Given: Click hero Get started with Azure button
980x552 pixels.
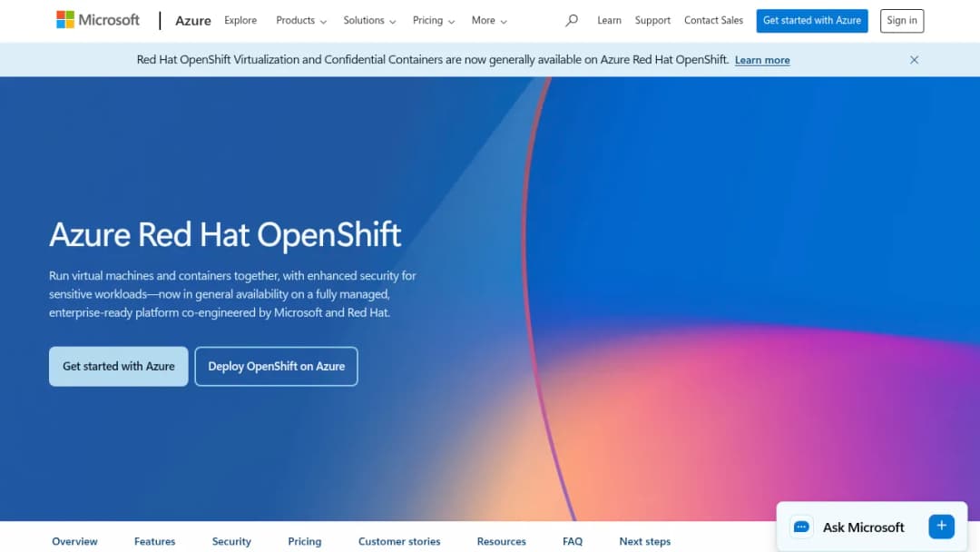Looking at the screenshot, I should click(118, 366).
